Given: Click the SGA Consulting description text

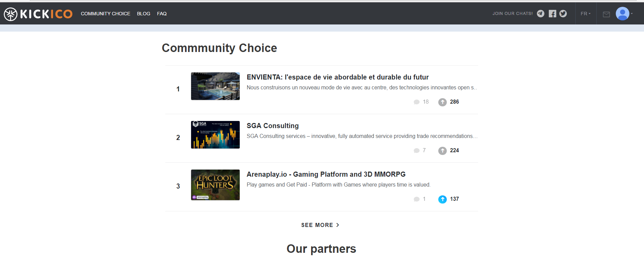Looking at the screenshot, I should (x=362, y=136).
